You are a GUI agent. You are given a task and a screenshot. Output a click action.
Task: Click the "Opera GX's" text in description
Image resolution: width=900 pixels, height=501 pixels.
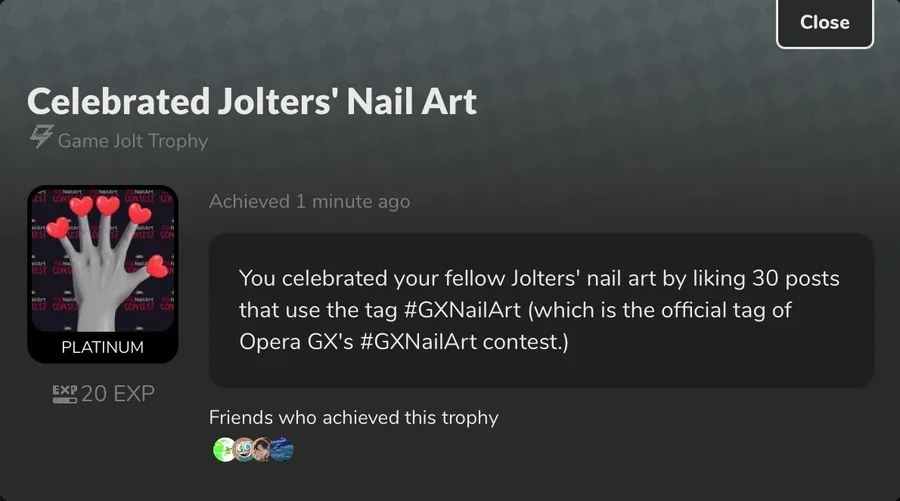click(x=291, y=341)
